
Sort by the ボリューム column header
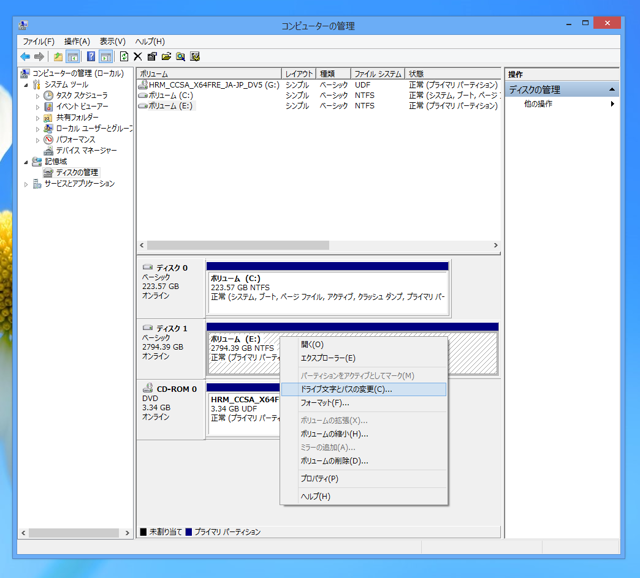pos(209,74)
